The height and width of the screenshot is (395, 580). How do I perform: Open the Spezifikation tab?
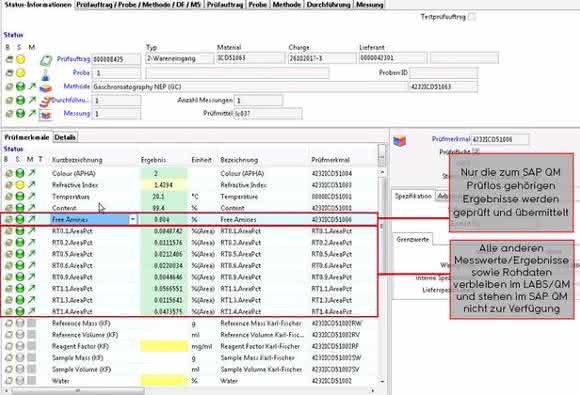[x=413, y=196]
